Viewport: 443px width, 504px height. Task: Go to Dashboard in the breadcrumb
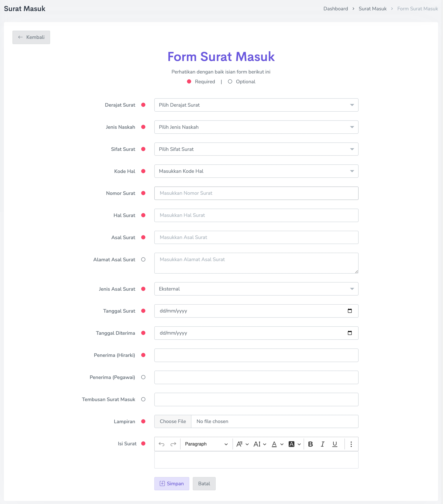click(336, 9)
